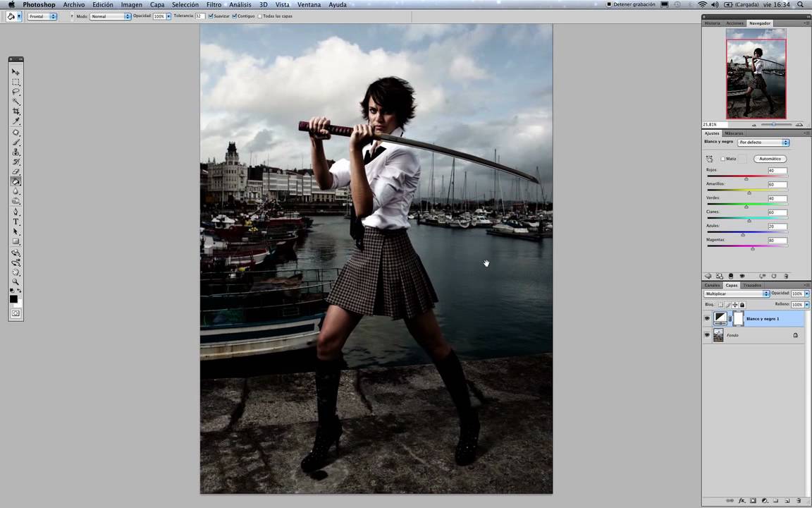Open the Relleno dropdown arrow

pyautogui.click(x=807, y=305)
